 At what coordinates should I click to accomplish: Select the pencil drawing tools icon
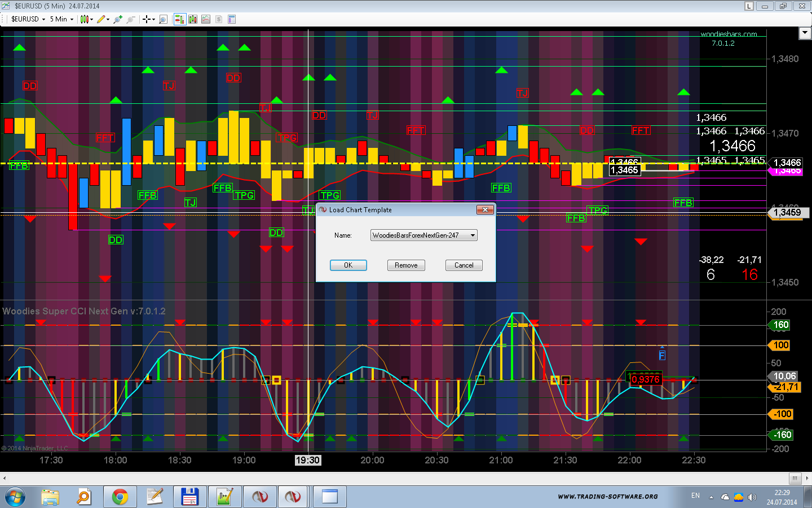click(x=101, y=19)
